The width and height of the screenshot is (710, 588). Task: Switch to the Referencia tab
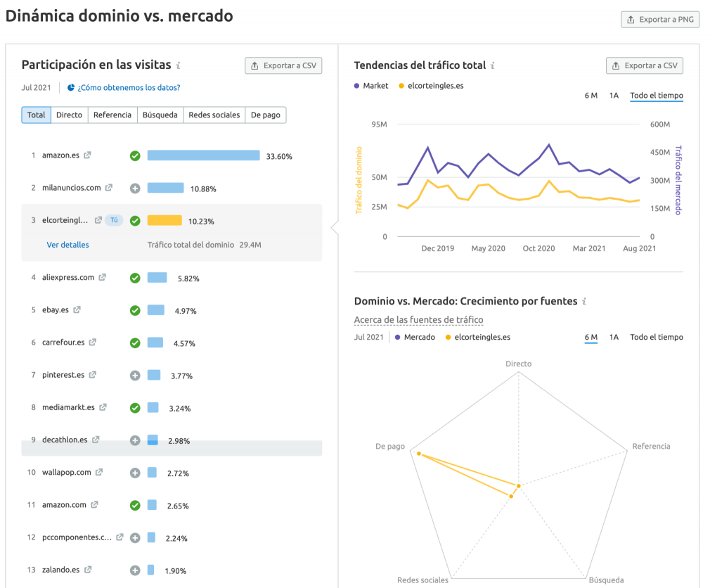point(112,115)
